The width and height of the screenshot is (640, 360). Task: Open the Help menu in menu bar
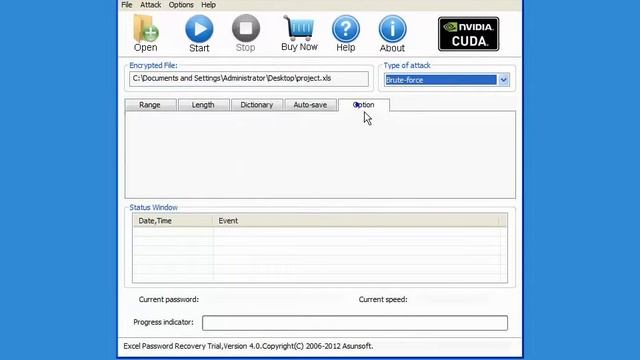(209, 5)
